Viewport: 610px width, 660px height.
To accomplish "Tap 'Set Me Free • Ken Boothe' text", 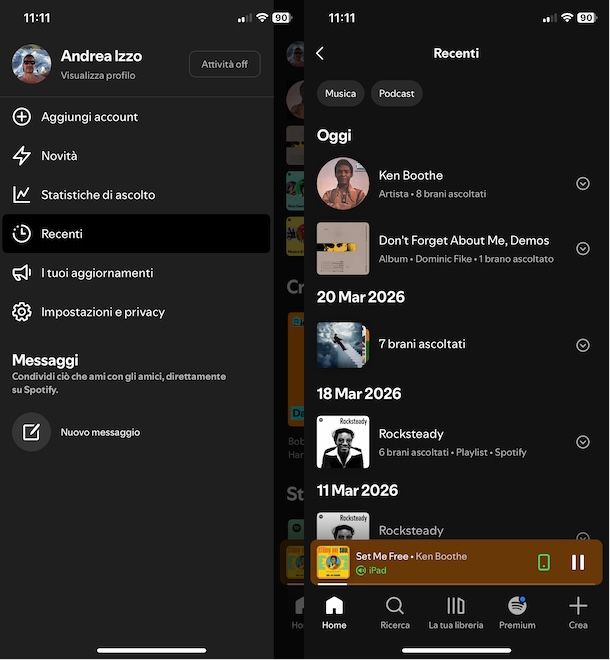I will point(411,556).
